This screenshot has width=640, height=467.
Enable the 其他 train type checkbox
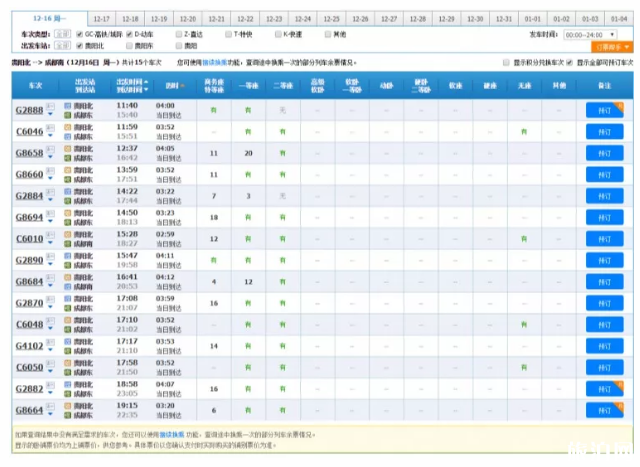328,34
